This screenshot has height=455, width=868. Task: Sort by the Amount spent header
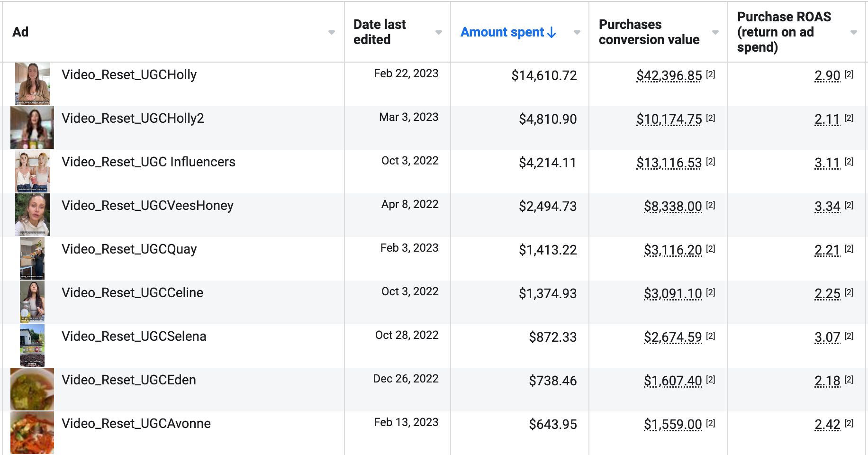502,32
